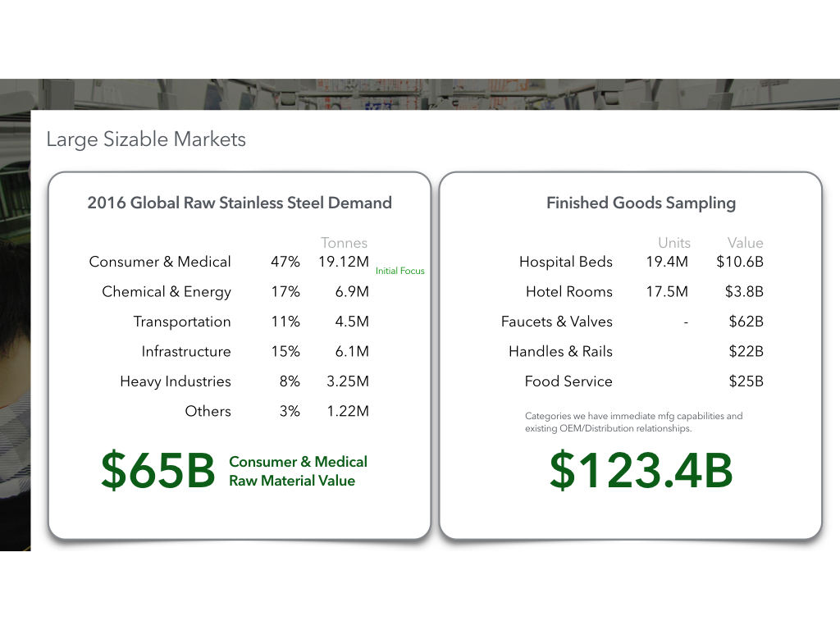The height and width of the screenshot is (630, 840).
Task: Click the green 'Initial Focus' note
Action: 399,271
